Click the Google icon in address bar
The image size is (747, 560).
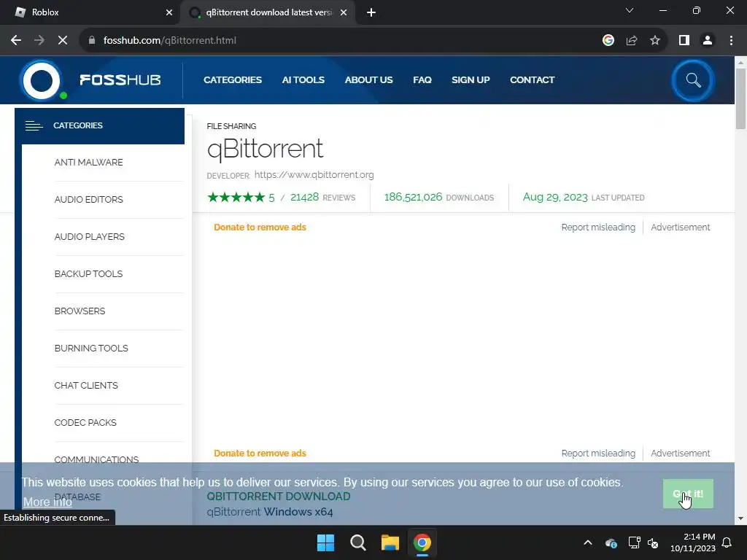608,41
